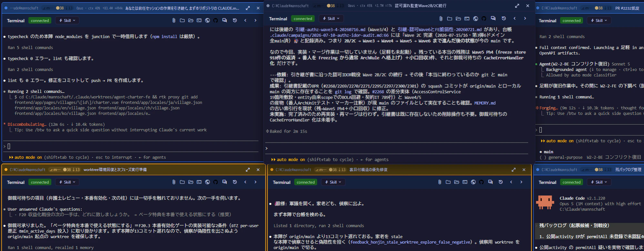Select the 裏目付構造の優先修復 session title
Viewport: 644px width, 251px height.
click(x=368, y=170)
